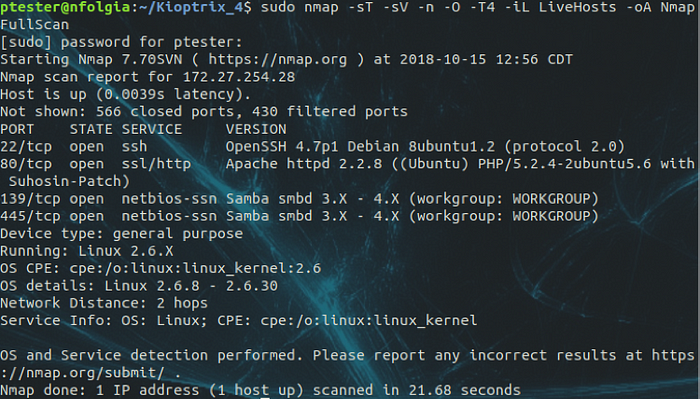Click the https://nmap.org link in the start line
The width and height of the screenshot is (700, 399).
click(x=277, y=59)
